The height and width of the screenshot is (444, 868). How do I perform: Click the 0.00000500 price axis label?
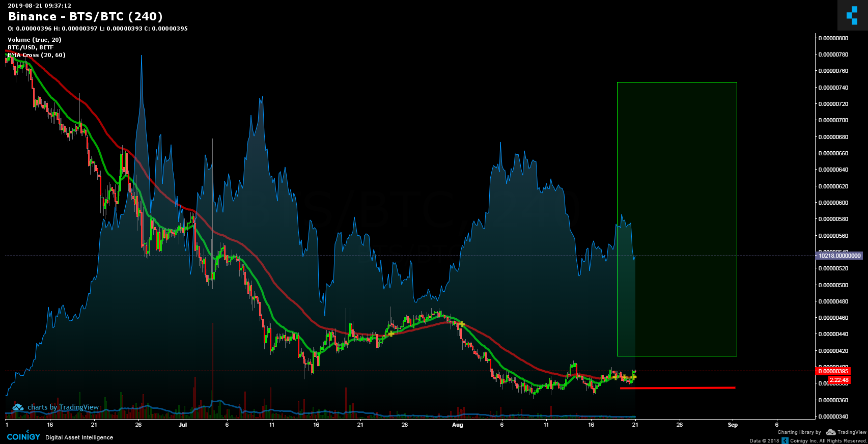[833, 285]
